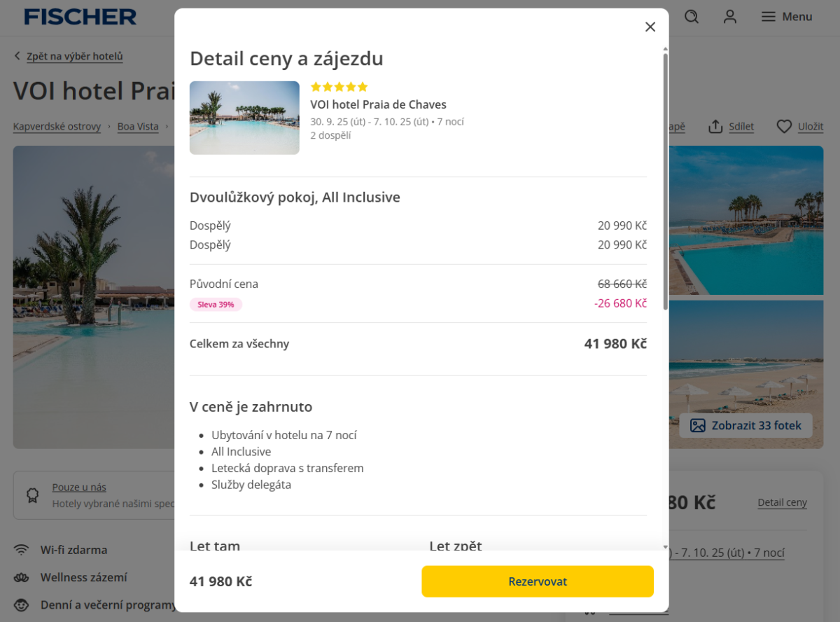
Task: Click the search icon in header
Action: coord(692,17)
